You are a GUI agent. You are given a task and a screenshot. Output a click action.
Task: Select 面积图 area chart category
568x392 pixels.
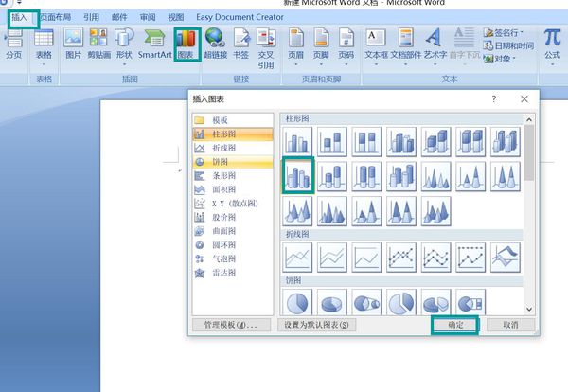[x=233, y=189]
